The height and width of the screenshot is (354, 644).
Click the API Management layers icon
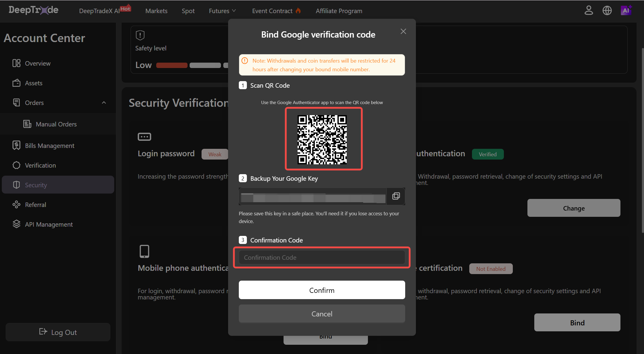pos(16,224)
